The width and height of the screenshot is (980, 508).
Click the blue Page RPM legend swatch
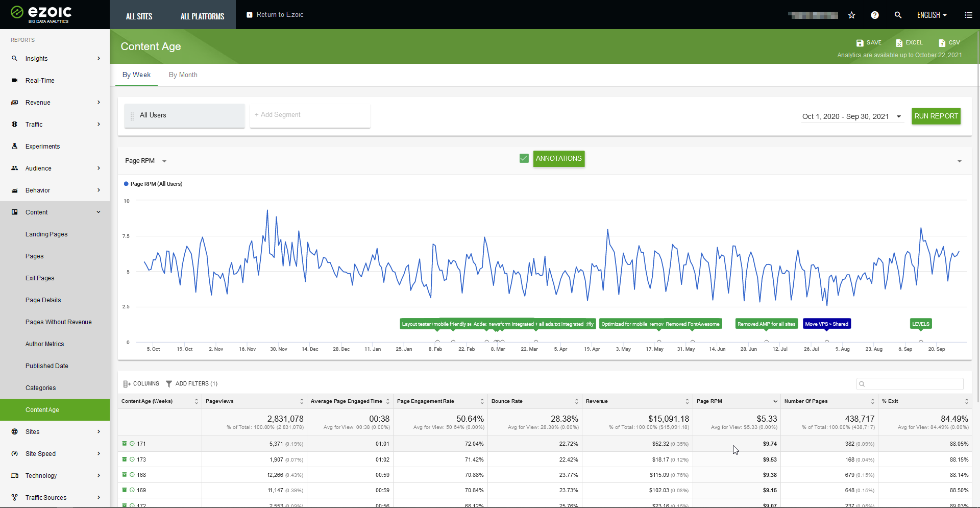[x=126, y=184]
